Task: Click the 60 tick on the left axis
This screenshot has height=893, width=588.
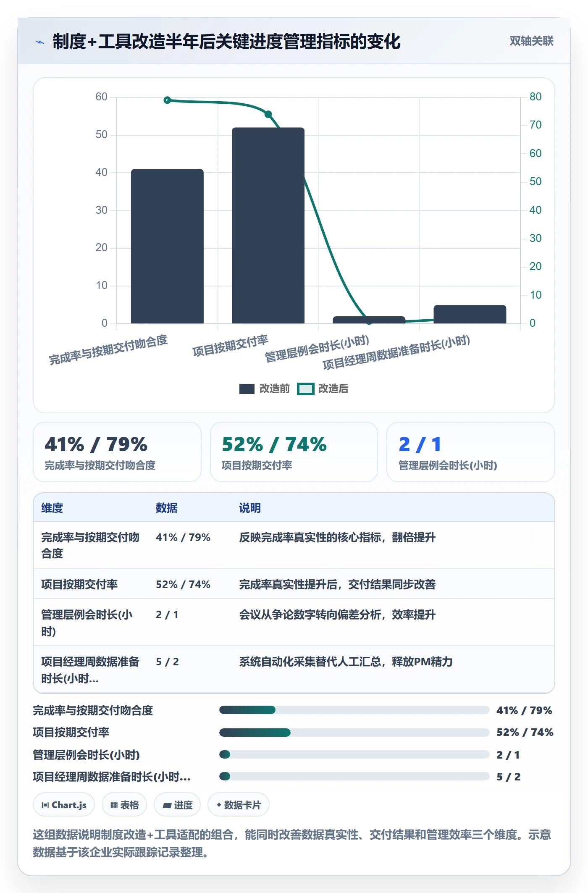Action: [102, 97]
